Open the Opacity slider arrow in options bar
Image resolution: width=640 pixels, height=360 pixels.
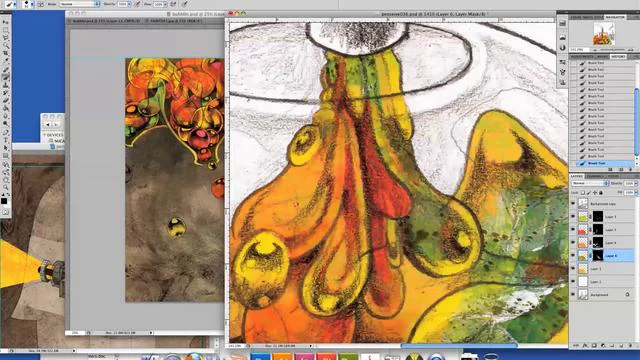(129, 4)
